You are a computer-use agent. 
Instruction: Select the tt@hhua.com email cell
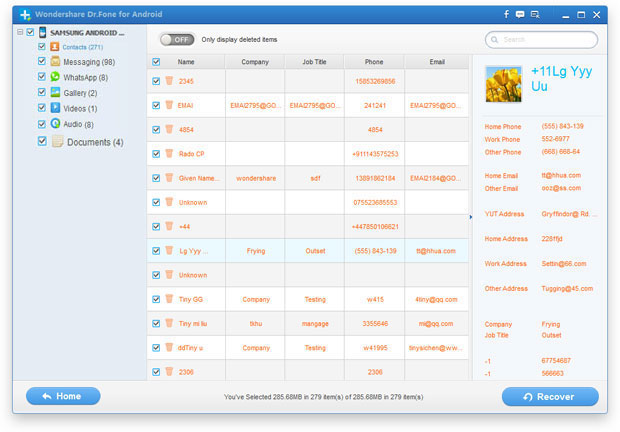coord(436,251)
